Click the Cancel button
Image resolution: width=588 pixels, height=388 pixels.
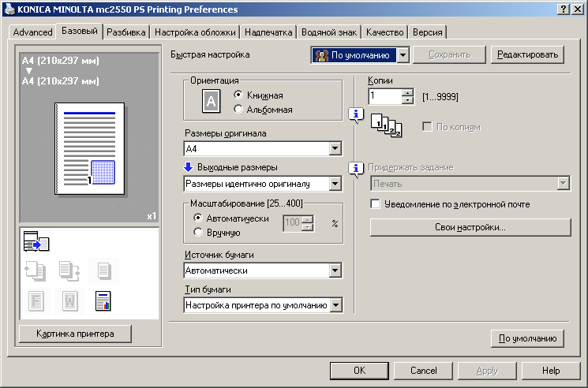(x=423, y=371)
